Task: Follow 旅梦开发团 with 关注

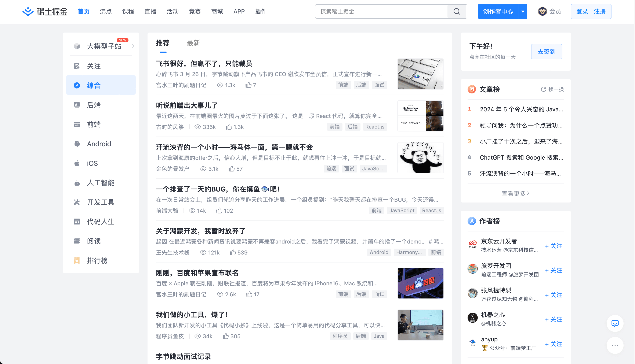Action: [554, 271]
